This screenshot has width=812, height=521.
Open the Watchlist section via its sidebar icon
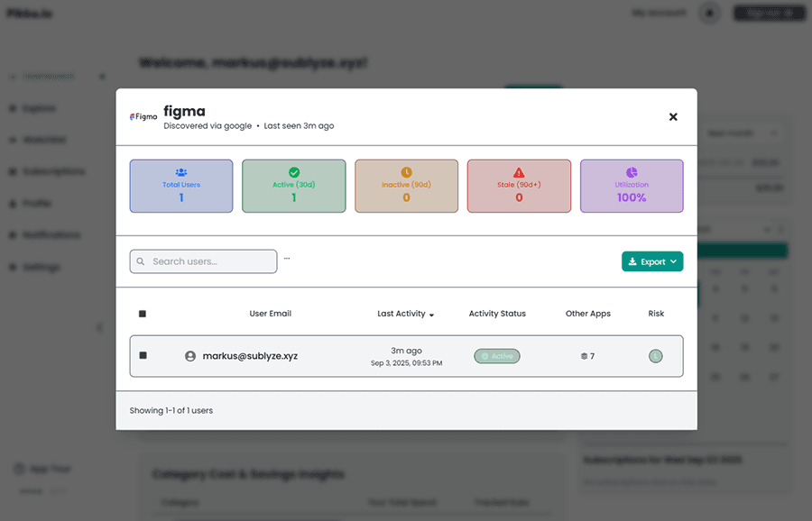13,140
